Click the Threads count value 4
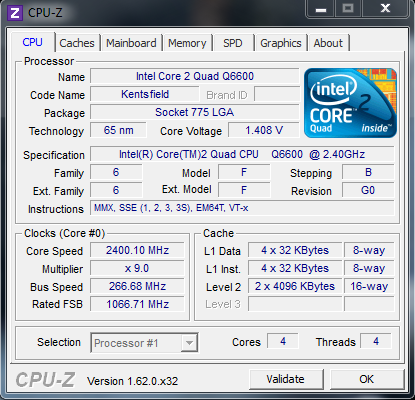This screenshot has height=400, width=415. [376, 341]
